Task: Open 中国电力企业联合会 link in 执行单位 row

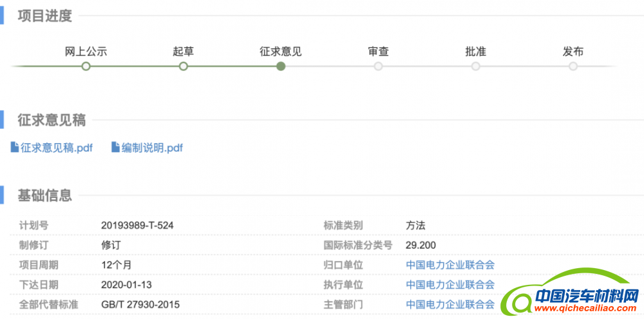Action: point(450,284)
